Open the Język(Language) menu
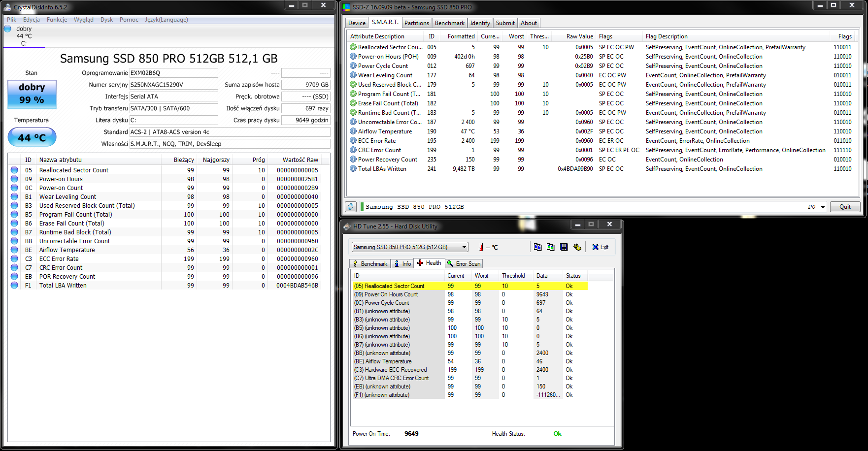This screenshot has height=451, width=868. coord(167,20)
